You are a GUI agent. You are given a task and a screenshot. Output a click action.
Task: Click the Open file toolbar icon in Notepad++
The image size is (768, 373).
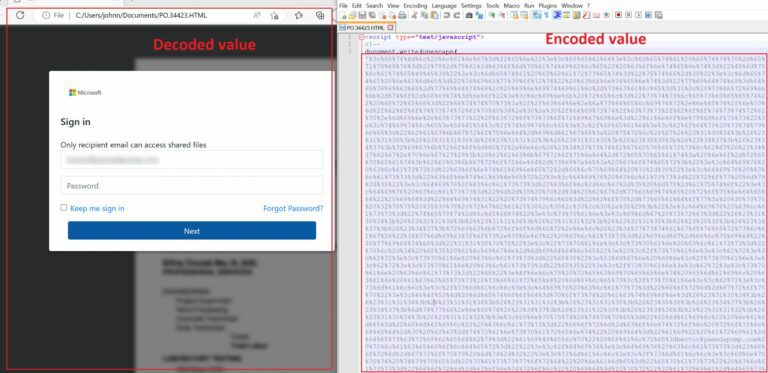pyautogui.click(x=352, y=16)
